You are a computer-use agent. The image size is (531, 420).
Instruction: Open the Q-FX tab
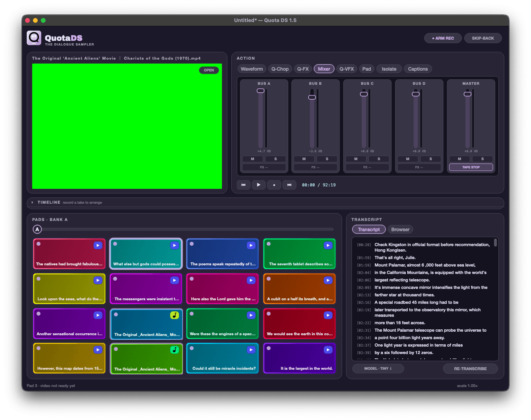(303, 69)
